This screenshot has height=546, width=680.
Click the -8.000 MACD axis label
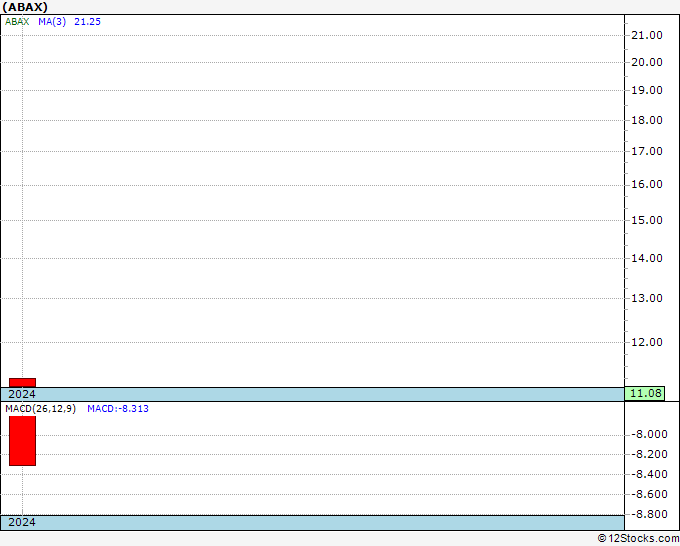tap(649, 435)
